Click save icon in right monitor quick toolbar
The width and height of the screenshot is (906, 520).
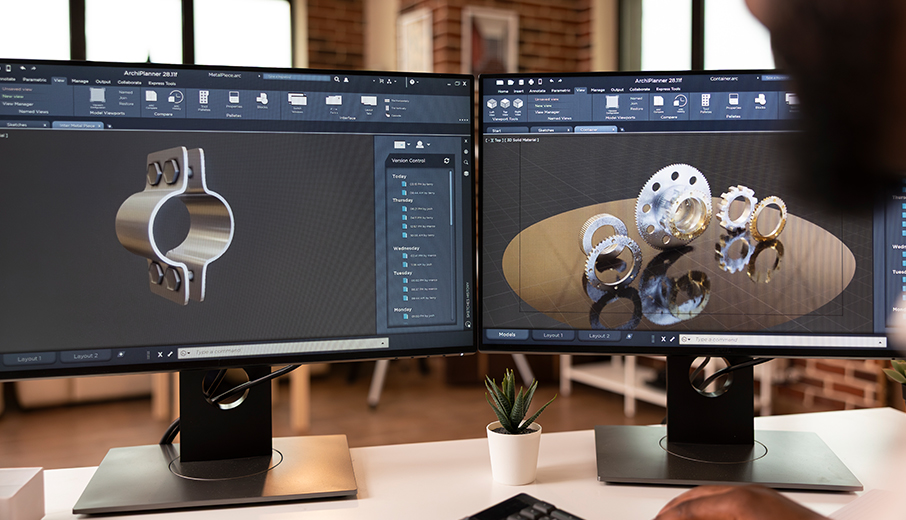click(x=521, y=83)
